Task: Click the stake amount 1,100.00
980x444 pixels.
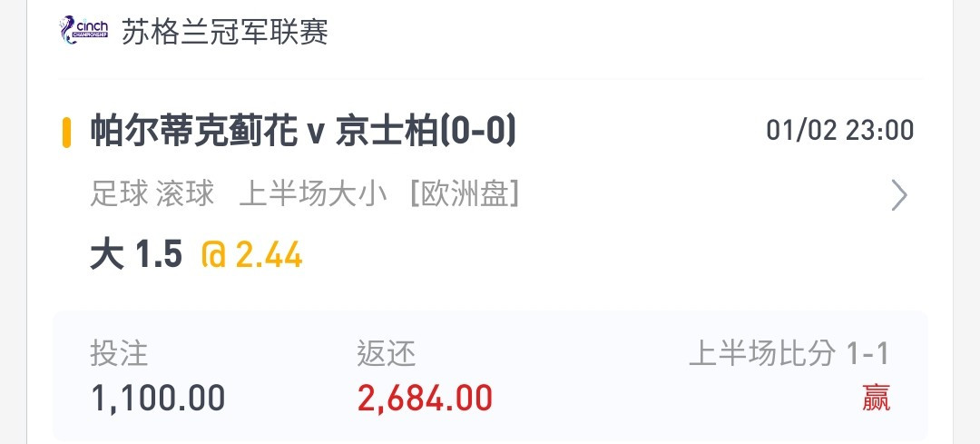Action: (x=158, y=398)
